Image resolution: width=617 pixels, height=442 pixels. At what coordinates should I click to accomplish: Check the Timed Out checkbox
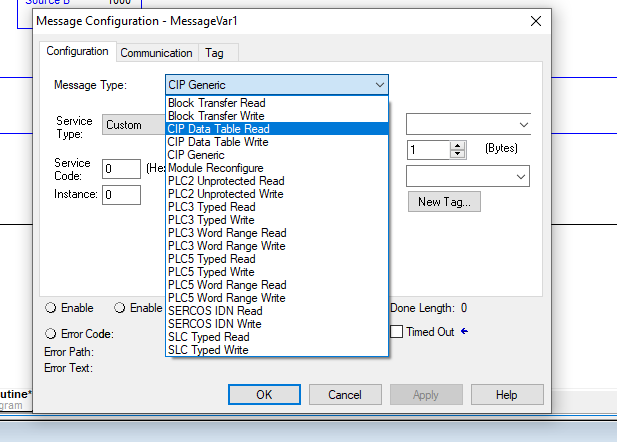pyautogui.click(x=397, y=332)
